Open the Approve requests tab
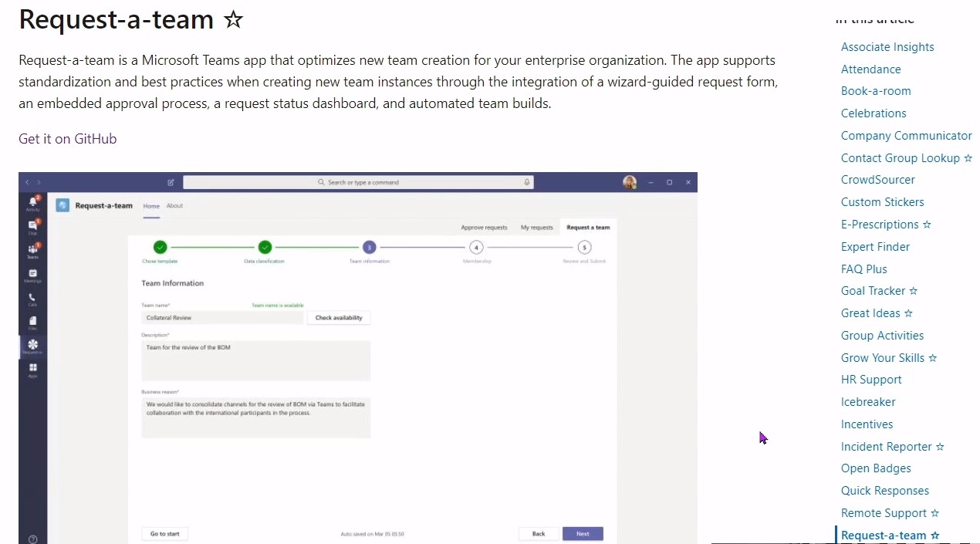 (484, 228)
